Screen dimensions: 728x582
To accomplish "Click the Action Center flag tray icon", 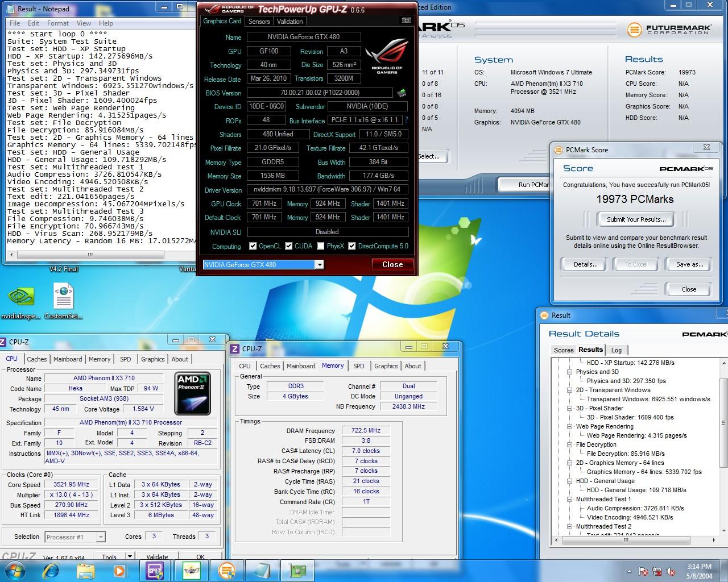I will pos(644,571).
